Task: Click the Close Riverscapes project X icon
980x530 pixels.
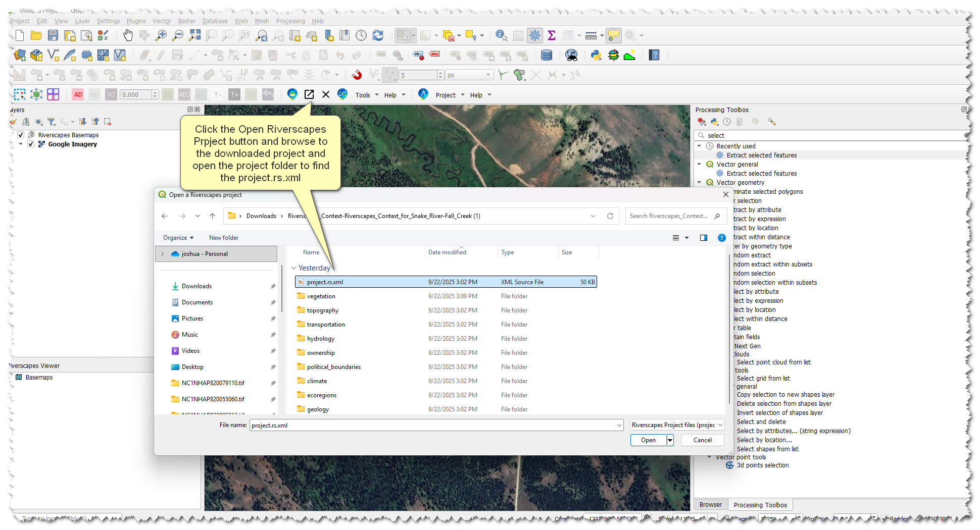Action: point(326,94)
